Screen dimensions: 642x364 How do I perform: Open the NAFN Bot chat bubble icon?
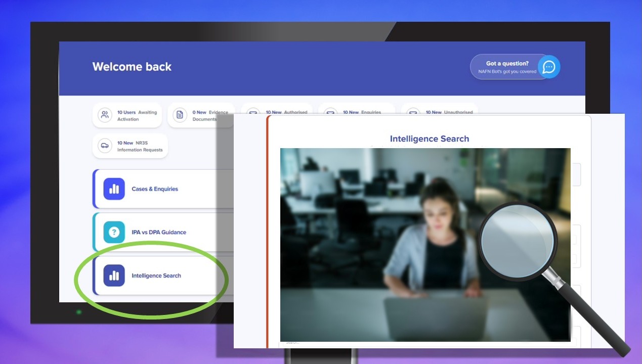(x=549, y=67)
